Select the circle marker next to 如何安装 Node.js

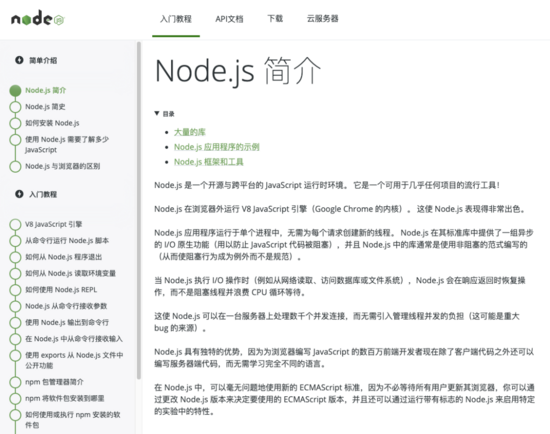(x=15, y=123)
